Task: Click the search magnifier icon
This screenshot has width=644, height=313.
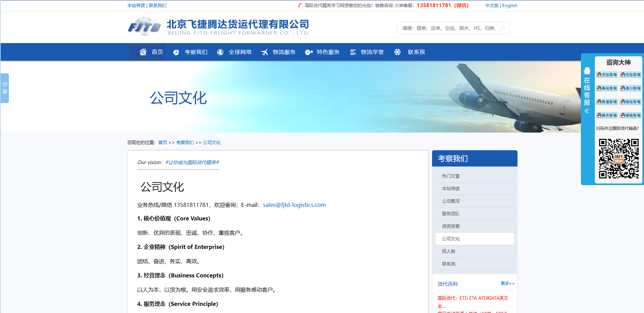Action: 503,28
